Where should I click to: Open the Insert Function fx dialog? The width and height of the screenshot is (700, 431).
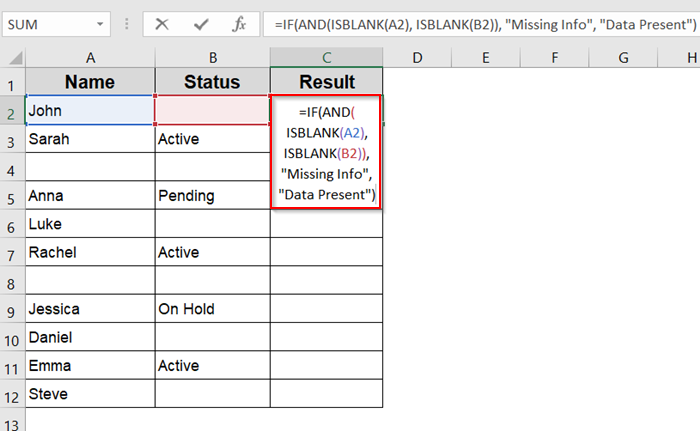pyautogui.click(x=239, y=24)
